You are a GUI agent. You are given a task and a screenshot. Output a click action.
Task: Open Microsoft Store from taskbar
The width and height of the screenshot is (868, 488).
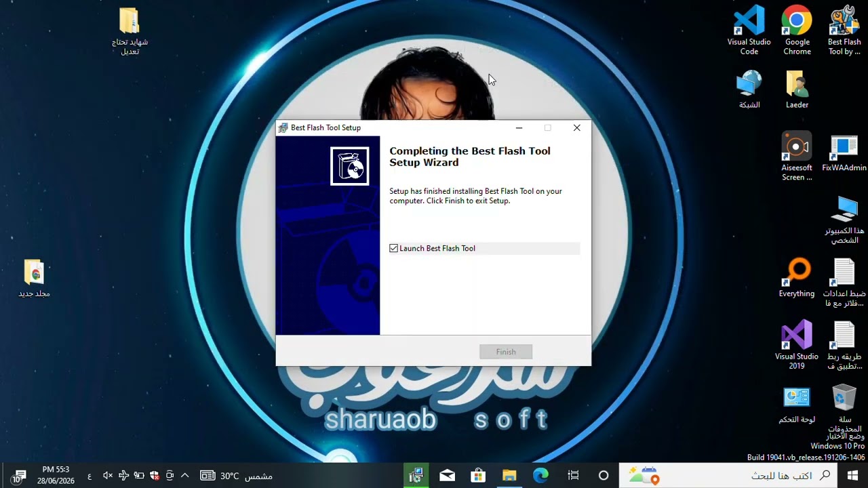[478, 476]
